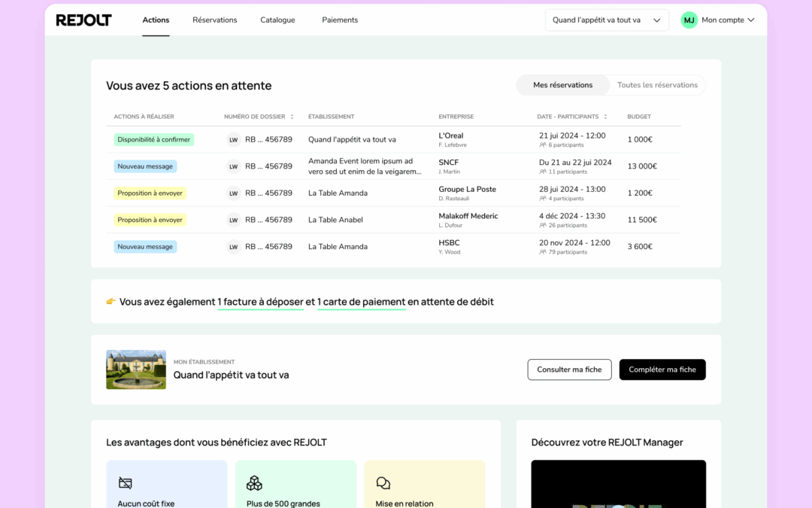Click the 13 000€ budget value
Viewport: 812px width, 508px height.
[x=642, y=166]
